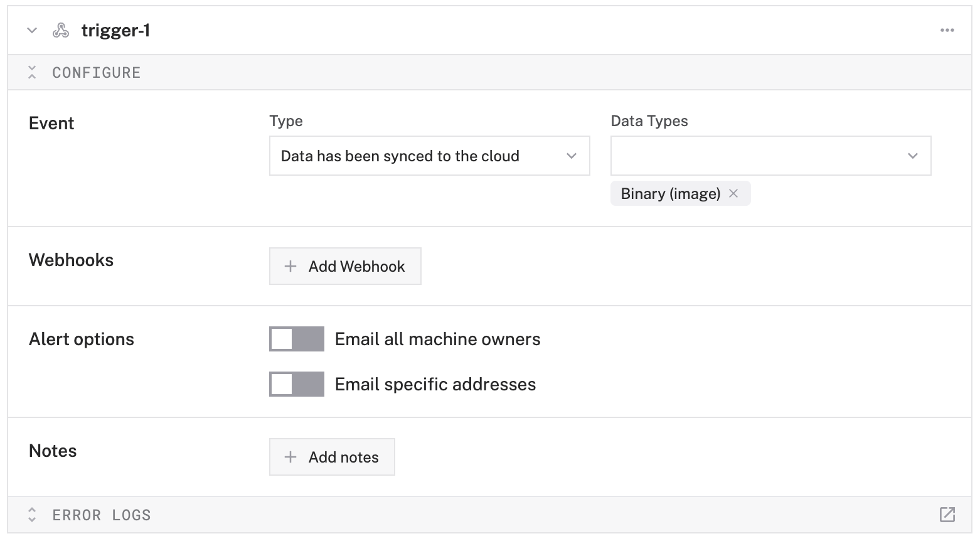
Task: Enable the Email all machine owners toggle
Action: pyautogui.click(x=296, y=339)
